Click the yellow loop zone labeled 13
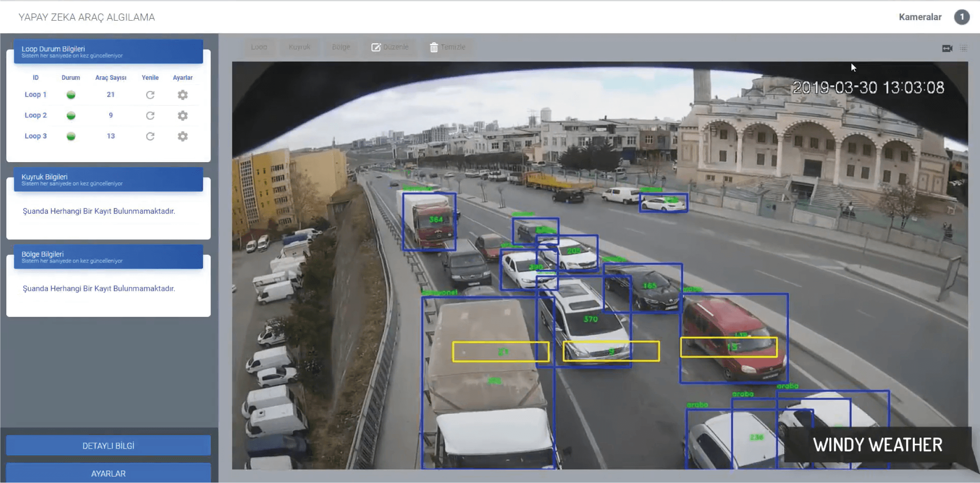 pos(729,347)
